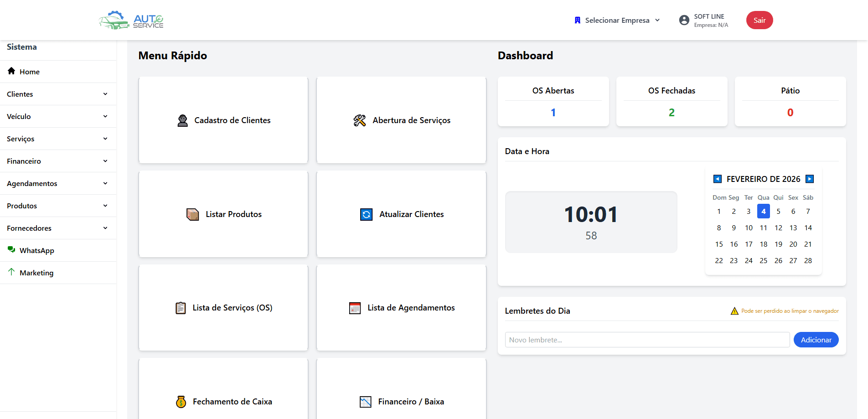This screenshot has height=419, width=868.
Task: Click the SOFT LINE user name
Action: [x=709, y=16]
